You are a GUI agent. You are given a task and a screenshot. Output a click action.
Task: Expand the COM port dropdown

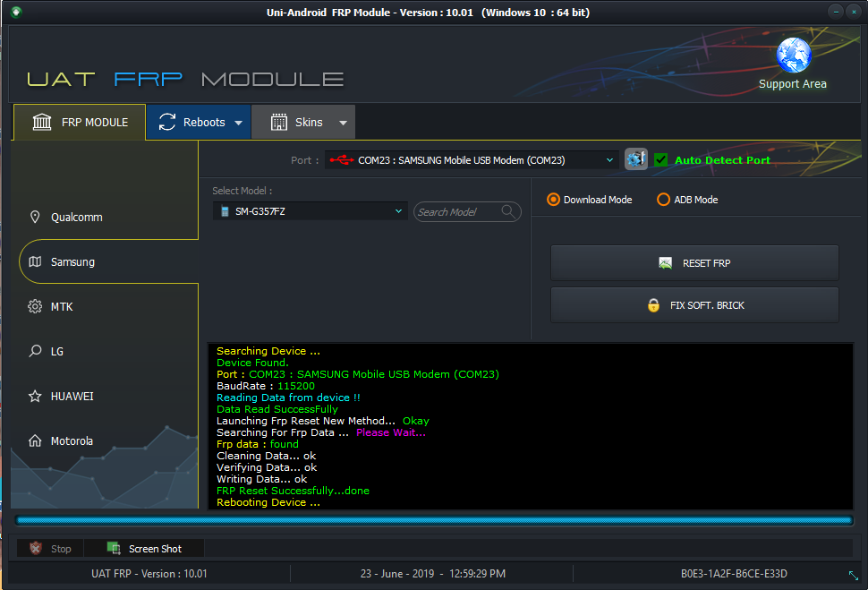pyautogui.click(x=609, y=160)
